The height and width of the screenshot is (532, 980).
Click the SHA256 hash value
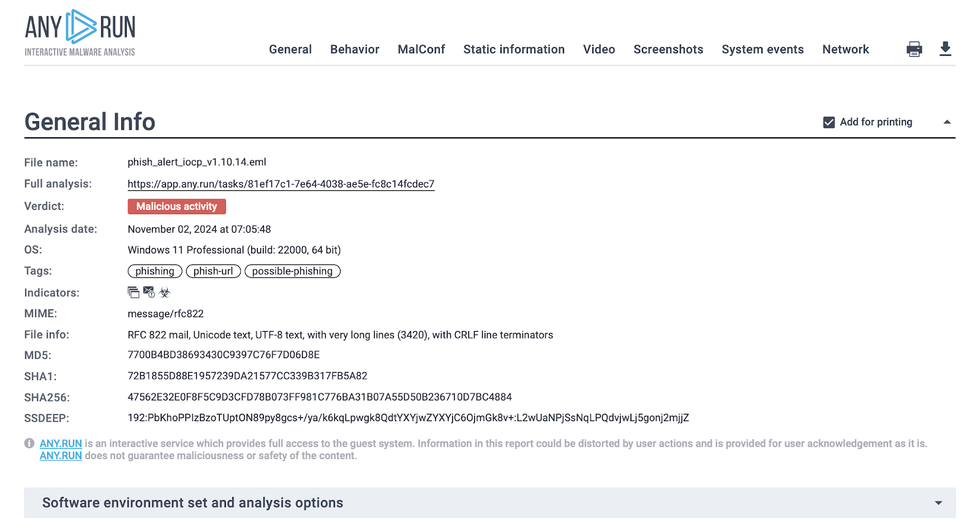pos(320,397)
